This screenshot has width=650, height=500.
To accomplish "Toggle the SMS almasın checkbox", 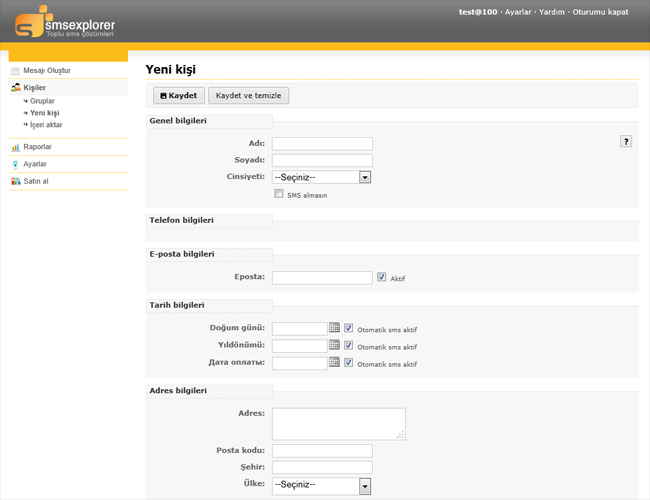I will (x=279, y=194).
